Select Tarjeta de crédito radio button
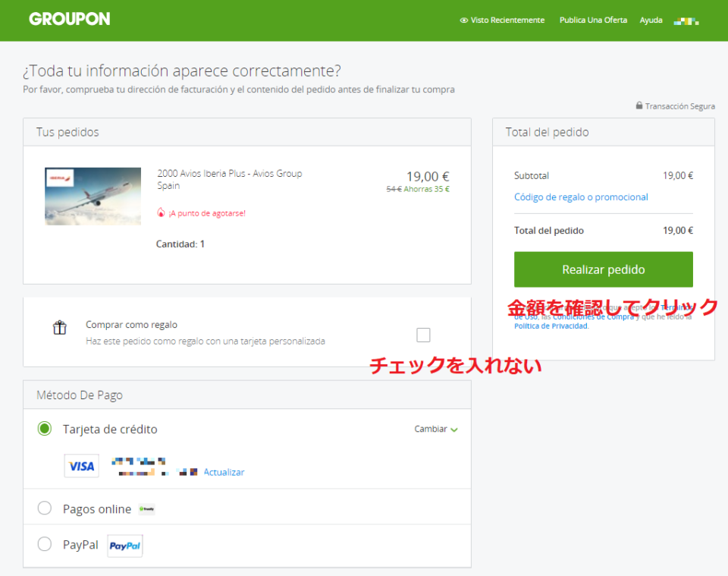This screenshot has width=728, height=576. point(45,429)
